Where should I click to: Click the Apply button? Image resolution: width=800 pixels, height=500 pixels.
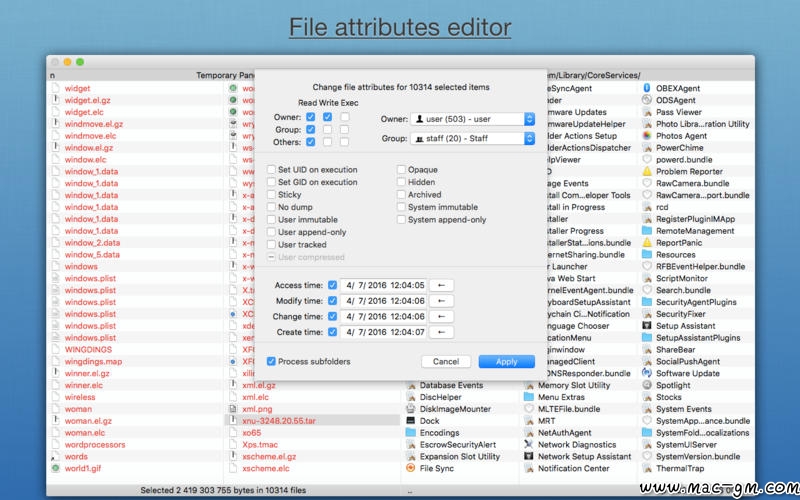pyautogui.click(x=506, y=361)
